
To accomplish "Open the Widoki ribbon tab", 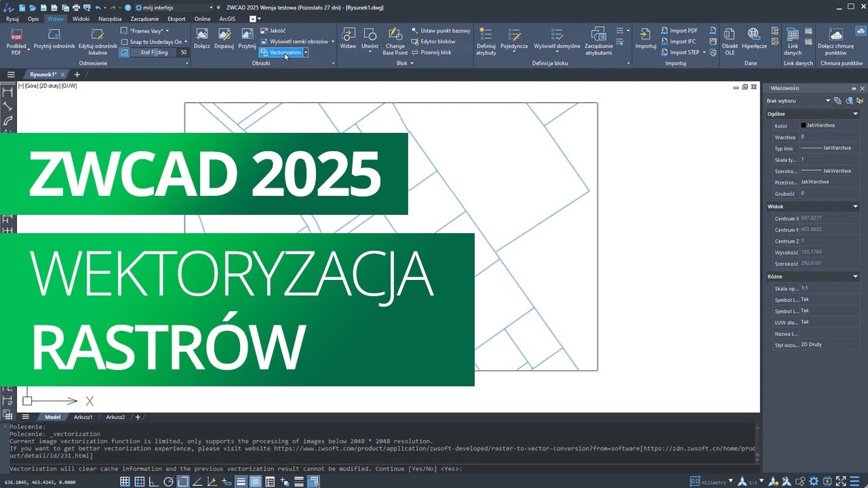I will (x=81, y=19).
